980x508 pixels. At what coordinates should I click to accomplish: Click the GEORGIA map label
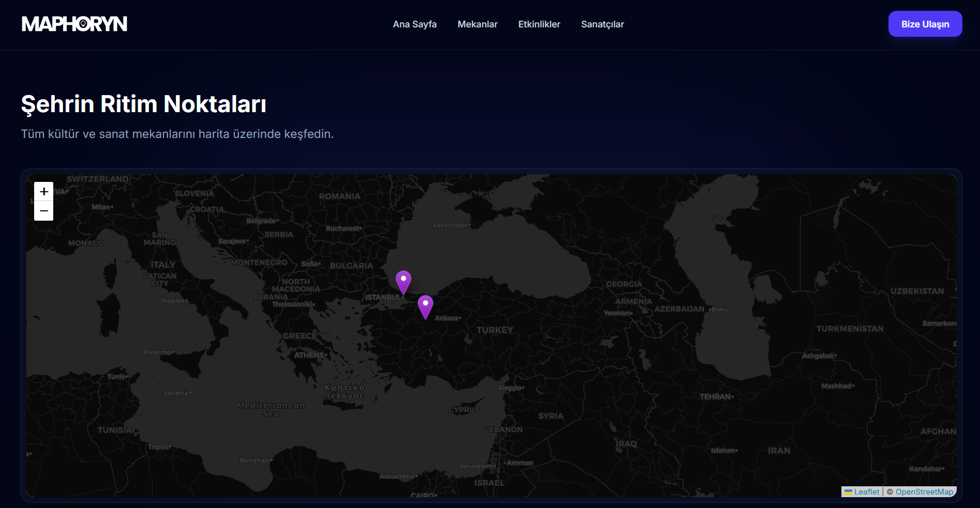point(624,284)
